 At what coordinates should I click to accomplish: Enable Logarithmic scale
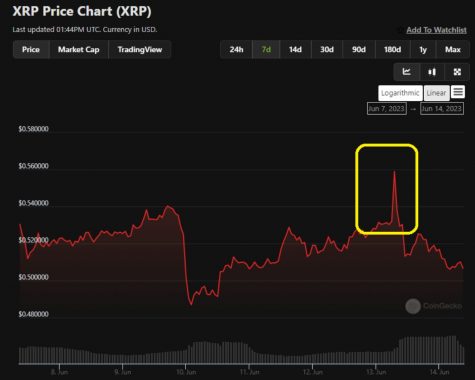[400, 93]
